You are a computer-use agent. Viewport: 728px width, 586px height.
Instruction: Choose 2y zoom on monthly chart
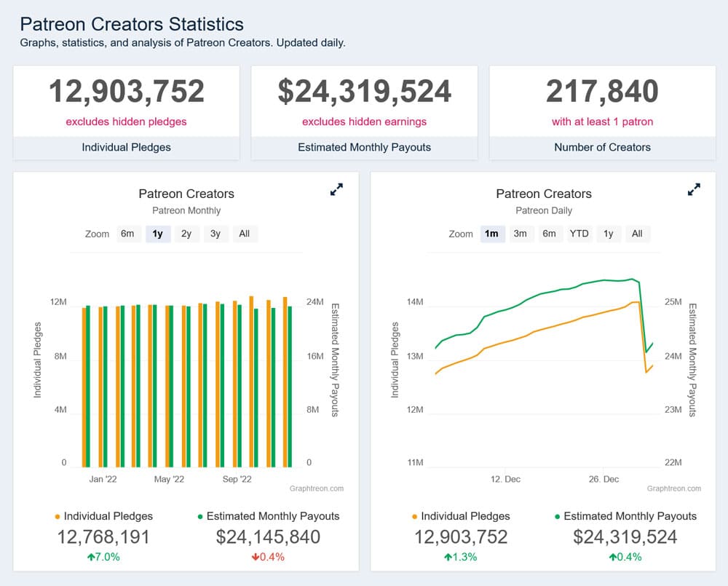coord(186,234)
